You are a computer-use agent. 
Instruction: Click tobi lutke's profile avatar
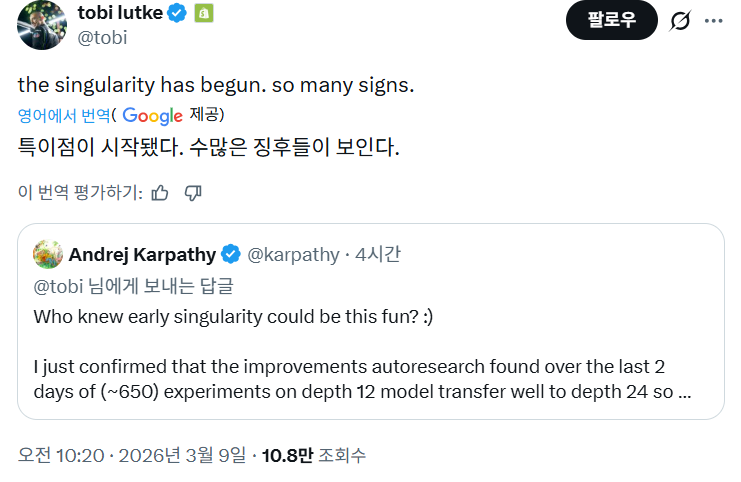[x=41, y=24]
